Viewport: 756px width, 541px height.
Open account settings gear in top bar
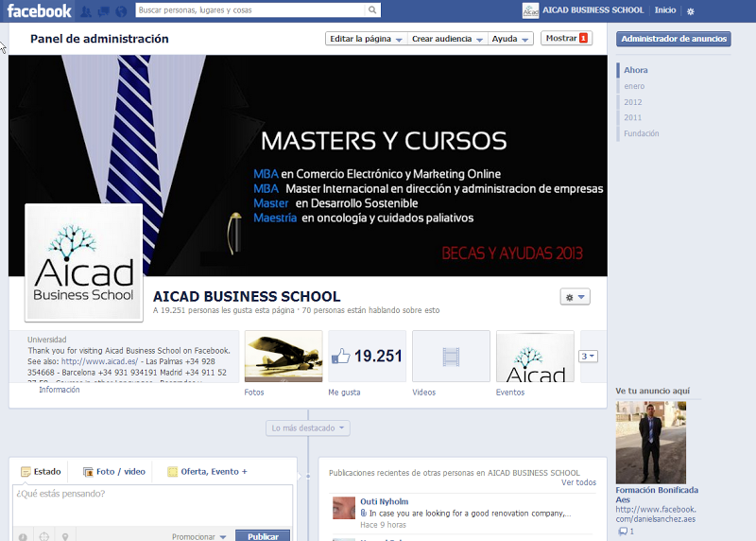coord(691,11)
